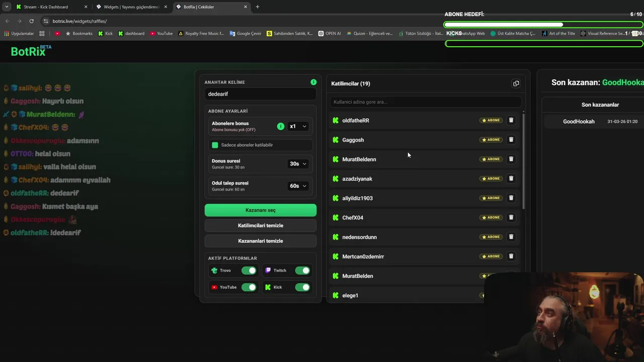The width and height of the screenshot is (644, 362).
Task: Go forward in browser history
Action: [x=19, y=21]
